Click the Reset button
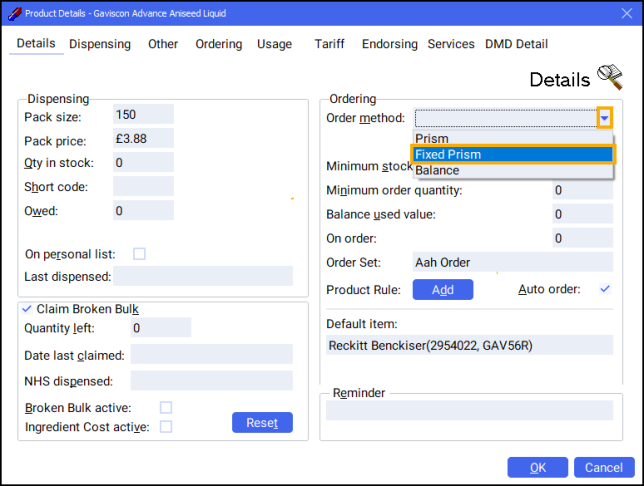 [x=262, y=423]
